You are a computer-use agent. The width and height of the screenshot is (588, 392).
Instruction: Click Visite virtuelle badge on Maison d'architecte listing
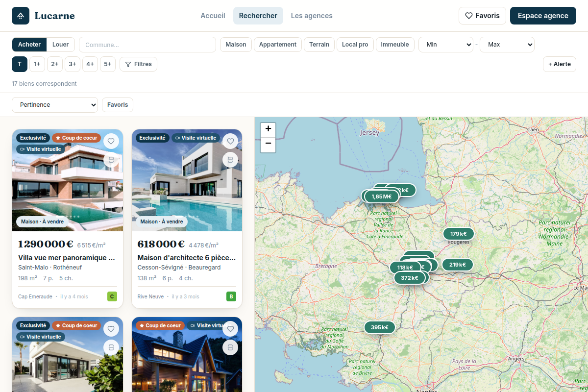coord(196,138)
